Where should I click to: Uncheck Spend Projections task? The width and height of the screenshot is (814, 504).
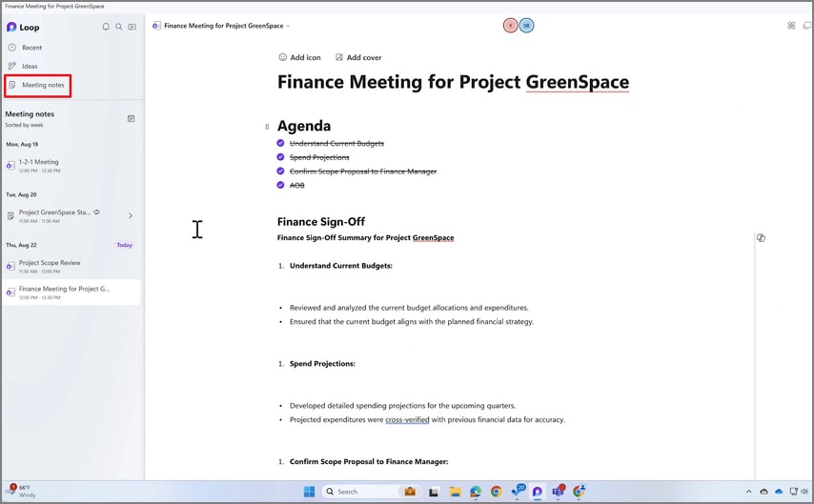coord(280,157)
